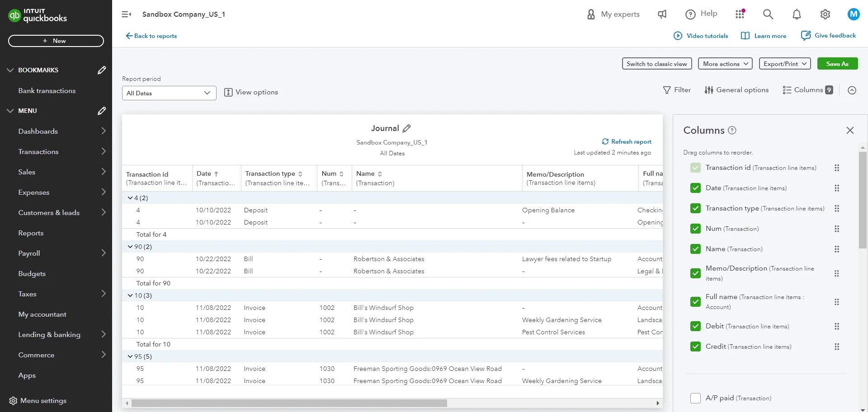
Task: Uncheck the Name column checkbox
Action: pos(695,249)
